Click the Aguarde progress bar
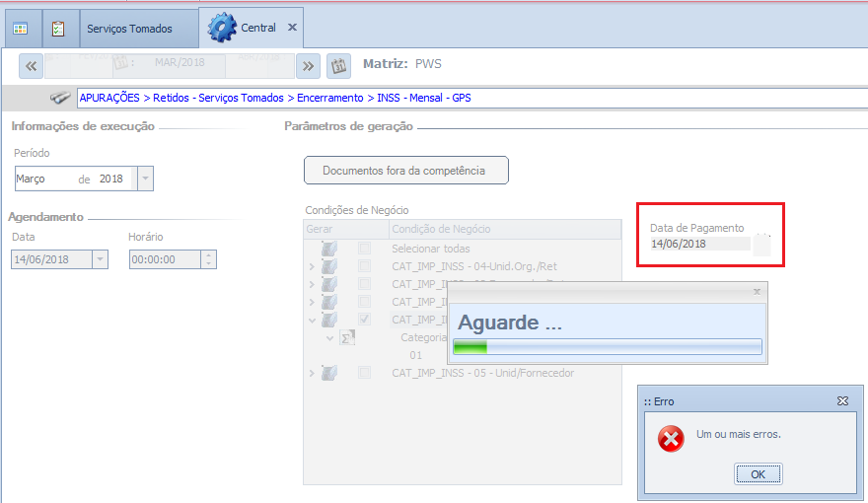Image resolution: width=868 pixels, height=503 pixels. tap(608, 347)
